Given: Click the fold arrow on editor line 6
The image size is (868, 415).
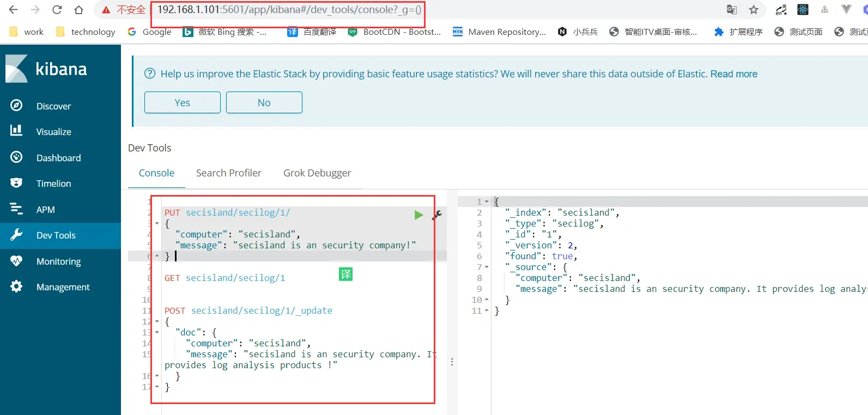Looking at the screenshot, I should (157, 256).
